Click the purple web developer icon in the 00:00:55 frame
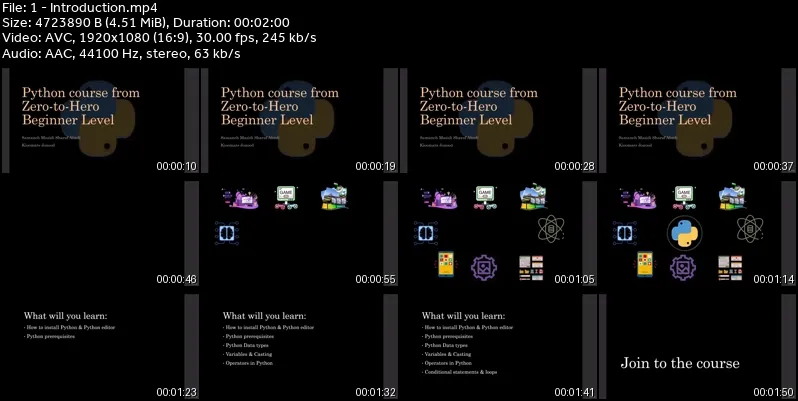Image resolution: width=798 pixels, height=401 pixels. (240, 198)
